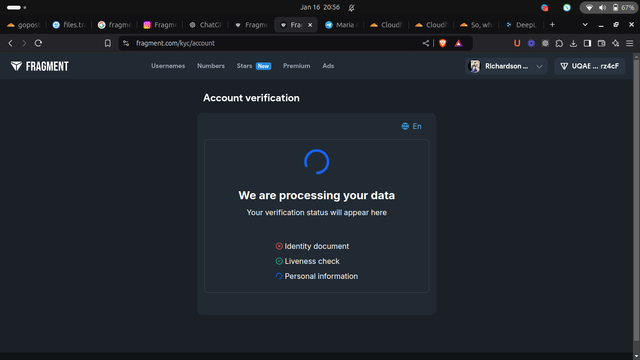The width and height of the screenshot is (640, 360).
Task: Open a new tab with plus button
Action: [552, 25]
